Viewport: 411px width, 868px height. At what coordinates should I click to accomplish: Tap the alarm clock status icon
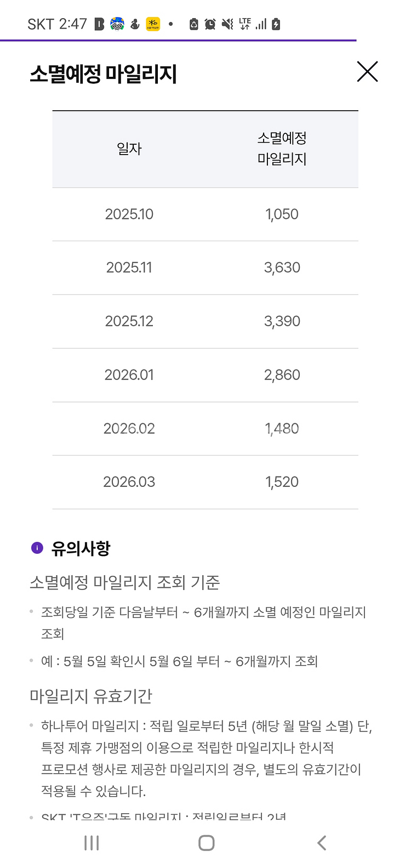point(210,24)
